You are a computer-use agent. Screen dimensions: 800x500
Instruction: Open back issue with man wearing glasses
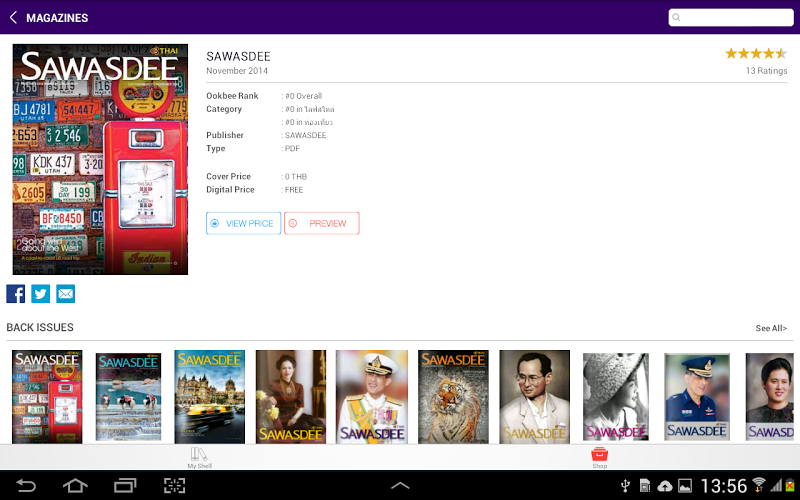(x=534, y=396)
